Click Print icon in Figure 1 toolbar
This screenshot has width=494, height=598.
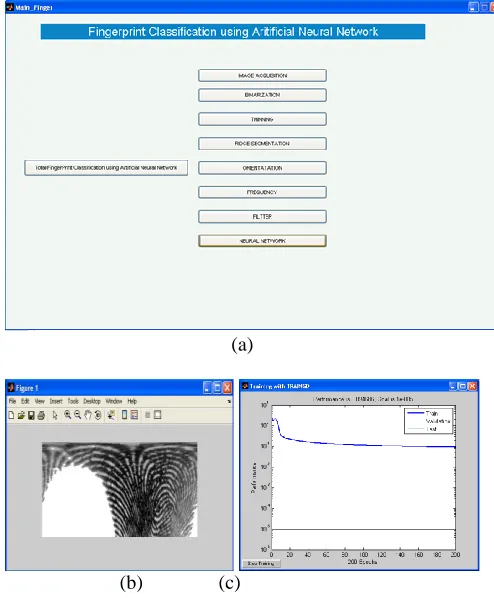point(41,415)
